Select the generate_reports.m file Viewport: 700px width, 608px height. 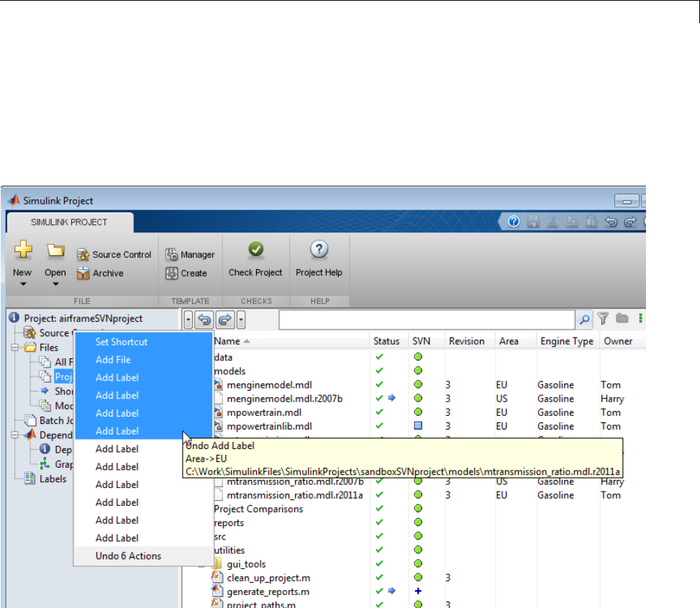coord(268,592)
